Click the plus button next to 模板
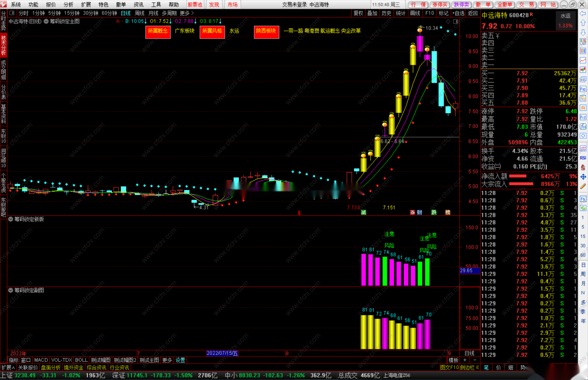Image resolution: width=588 pixels, height=380 pixels. coord(465,360)
